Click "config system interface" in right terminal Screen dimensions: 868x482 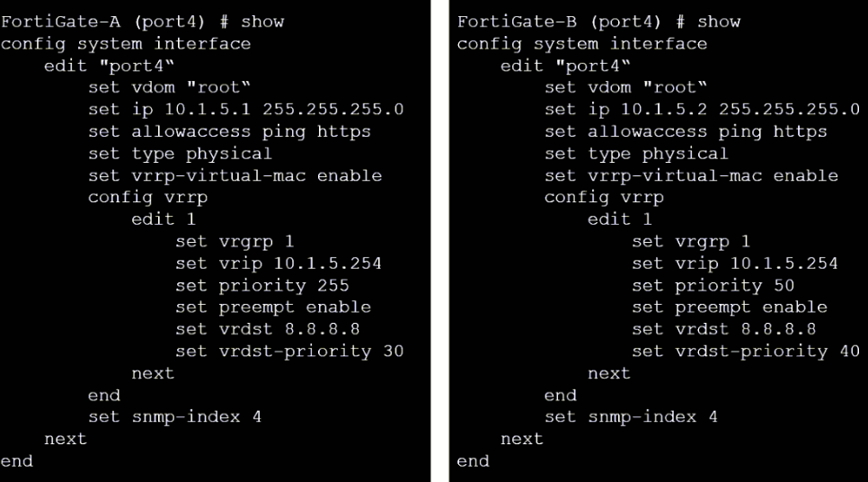pyautogui.click(x=581, y=43)
